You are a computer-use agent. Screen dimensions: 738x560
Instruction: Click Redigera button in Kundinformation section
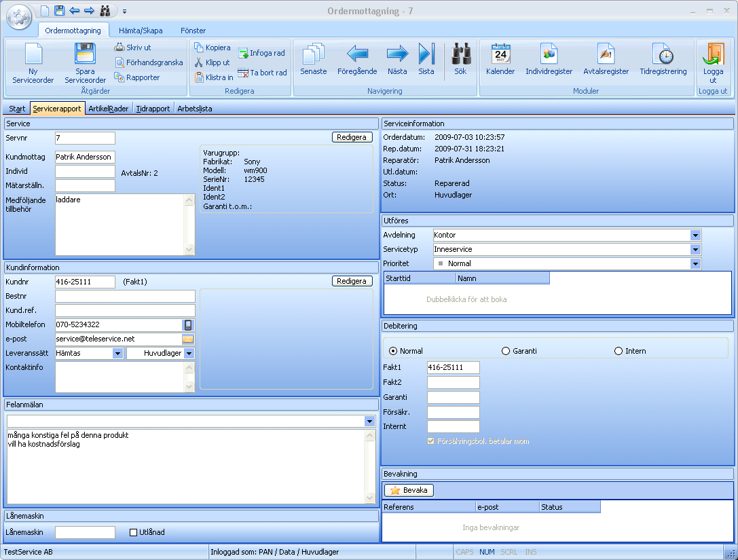click(x=352, y=281)
